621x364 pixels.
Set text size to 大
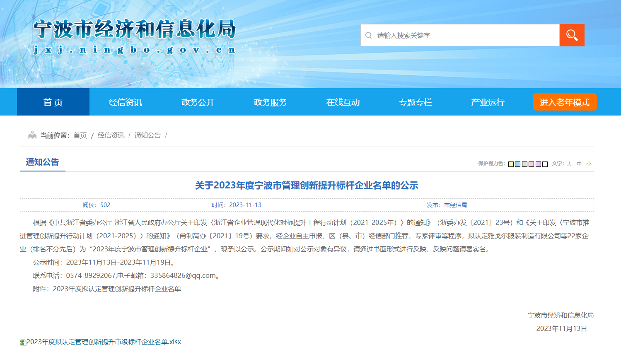coord(570,164)
